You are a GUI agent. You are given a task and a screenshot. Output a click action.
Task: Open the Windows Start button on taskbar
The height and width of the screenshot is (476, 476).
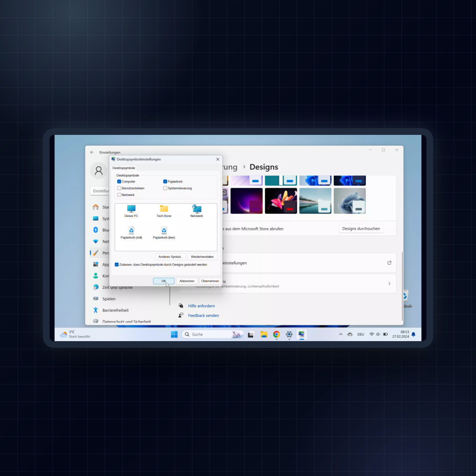coord(174,334)
